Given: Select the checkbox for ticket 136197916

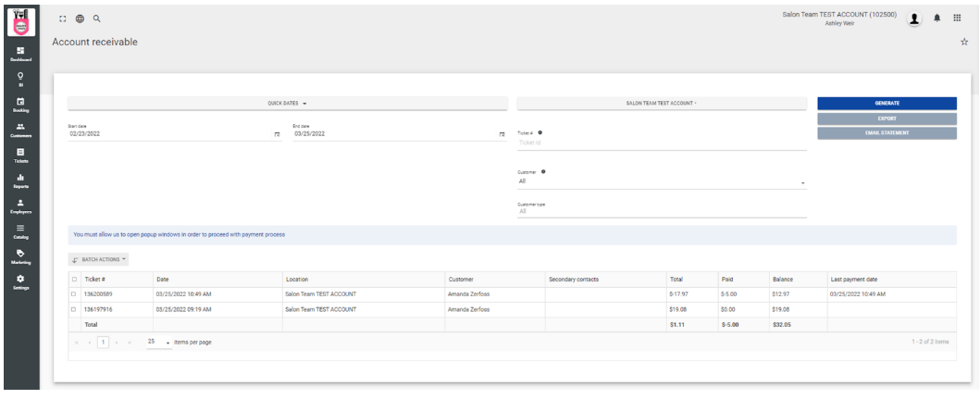Looking at the screenshot, I should pyautogui.click(x=75, y=309).
